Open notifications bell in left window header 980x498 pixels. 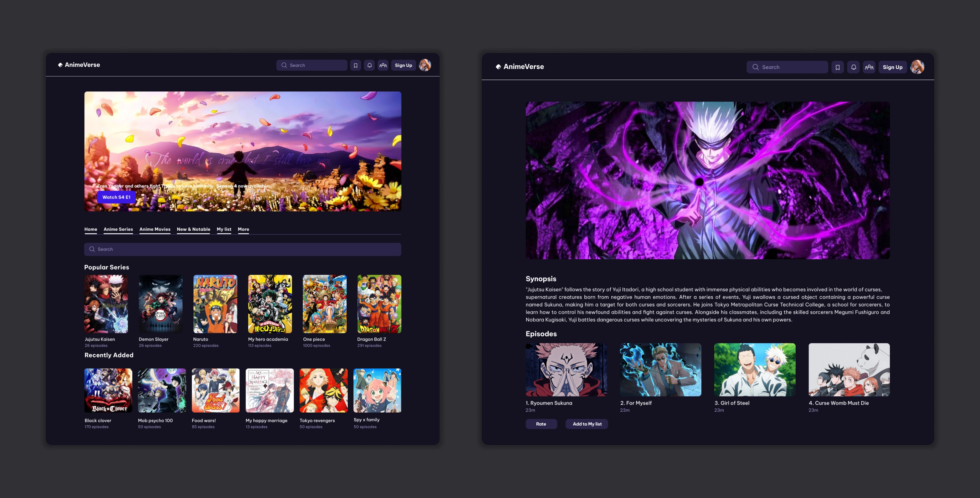coord(369,66)
